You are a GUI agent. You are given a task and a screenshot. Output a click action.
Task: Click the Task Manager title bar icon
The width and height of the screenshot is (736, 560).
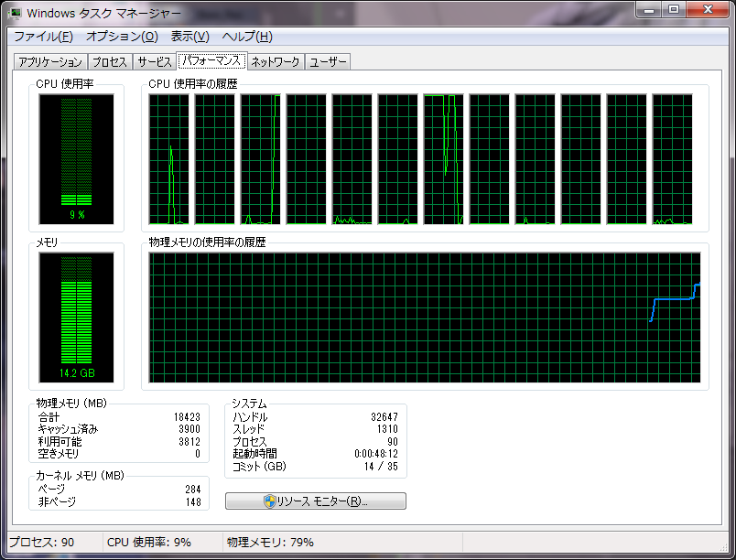coord(16,14)
